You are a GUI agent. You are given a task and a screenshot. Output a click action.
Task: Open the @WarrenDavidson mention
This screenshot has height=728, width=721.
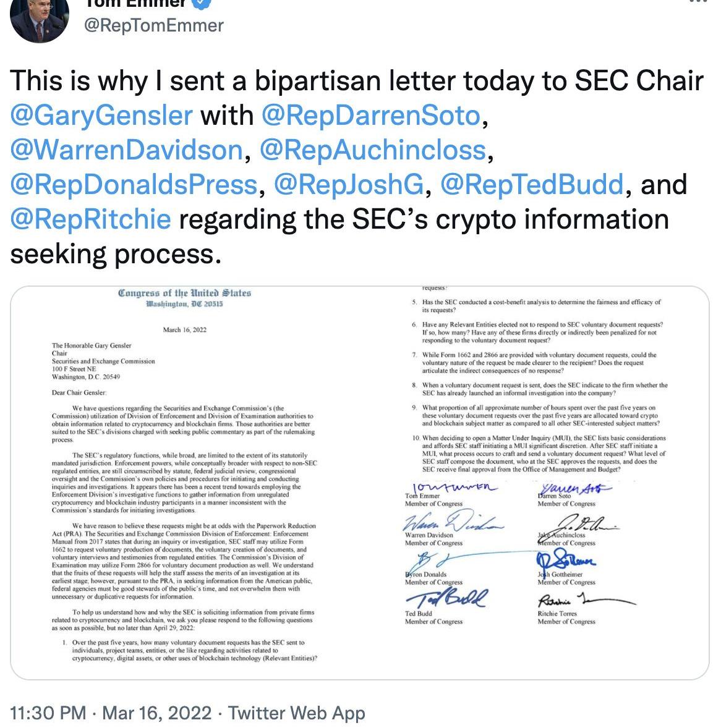point(127,150)
